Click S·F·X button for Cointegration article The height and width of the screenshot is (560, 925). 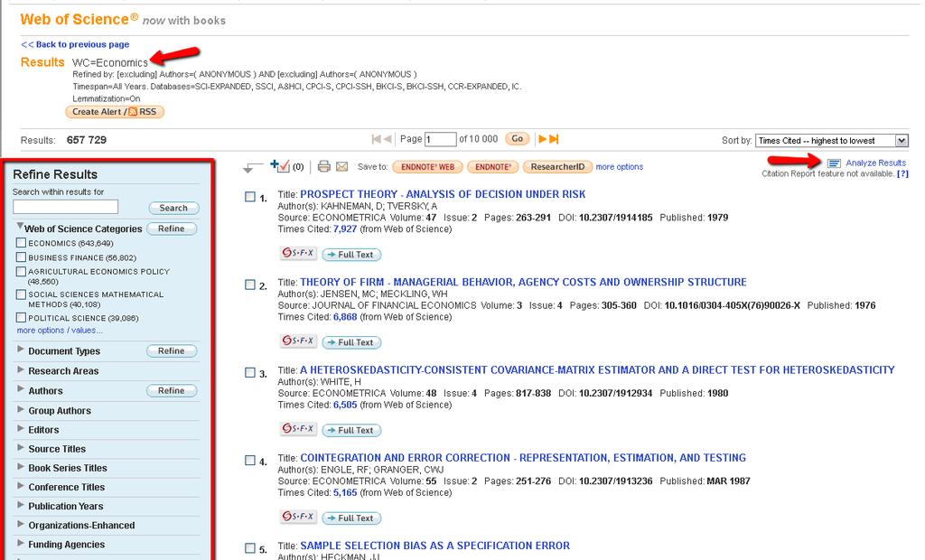pyautogui.click(x=298, y=517)
